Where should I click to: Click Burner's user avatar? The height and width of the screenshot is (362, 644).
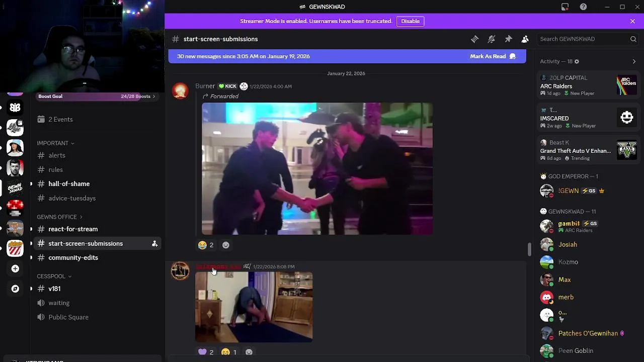(180, 91)
